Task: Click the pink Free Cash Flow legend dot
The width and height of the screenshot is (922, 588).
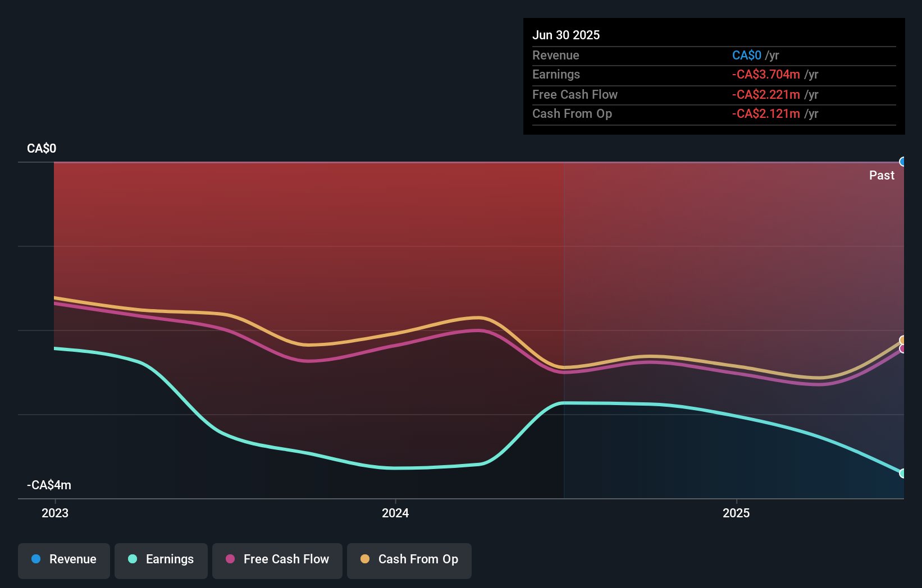Action: point(229,560)
